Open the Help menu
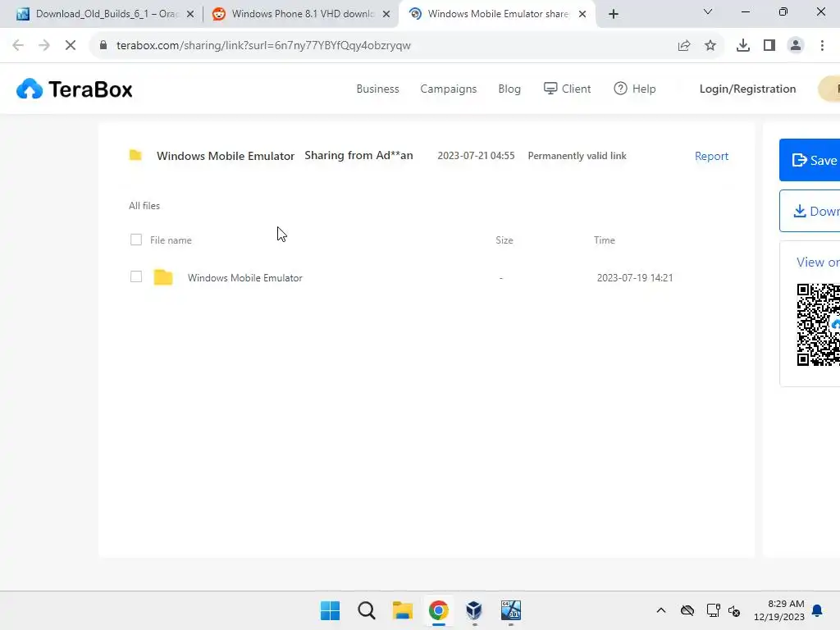The image size is (840, 630). [x=635, y=89]
